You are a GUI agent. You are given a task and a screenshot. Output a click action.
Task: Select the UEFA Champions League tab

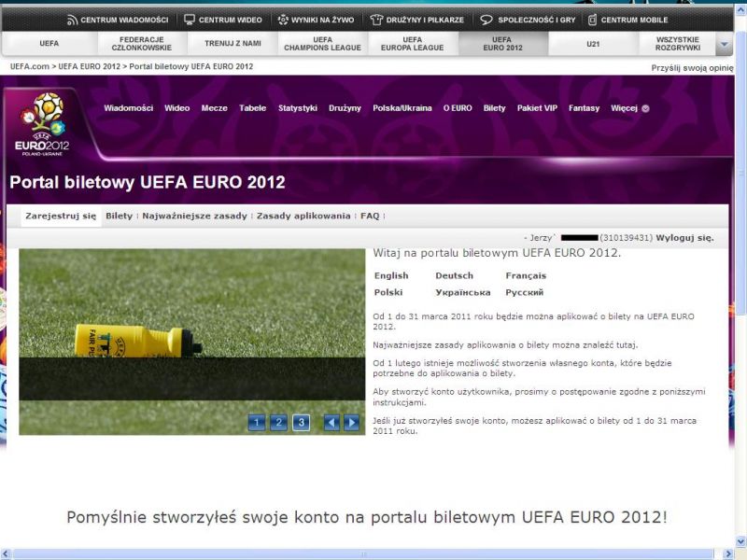pos(322,44)
